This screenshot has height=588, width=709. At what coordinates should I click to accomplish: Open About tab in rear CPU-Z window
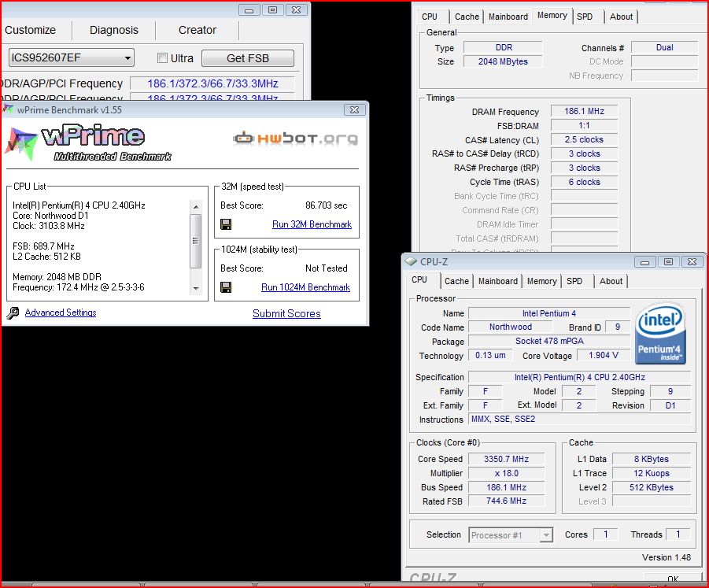tap(622, 17)
